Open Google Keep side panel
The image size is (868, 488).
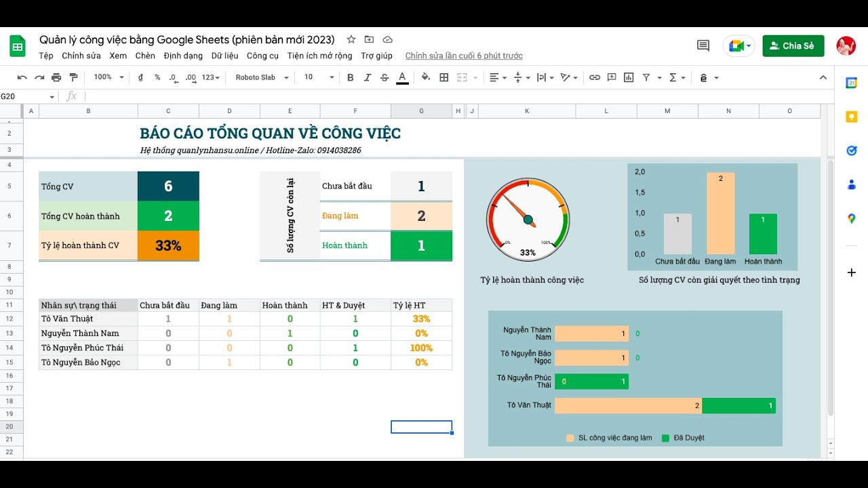(x=852, y=117)
